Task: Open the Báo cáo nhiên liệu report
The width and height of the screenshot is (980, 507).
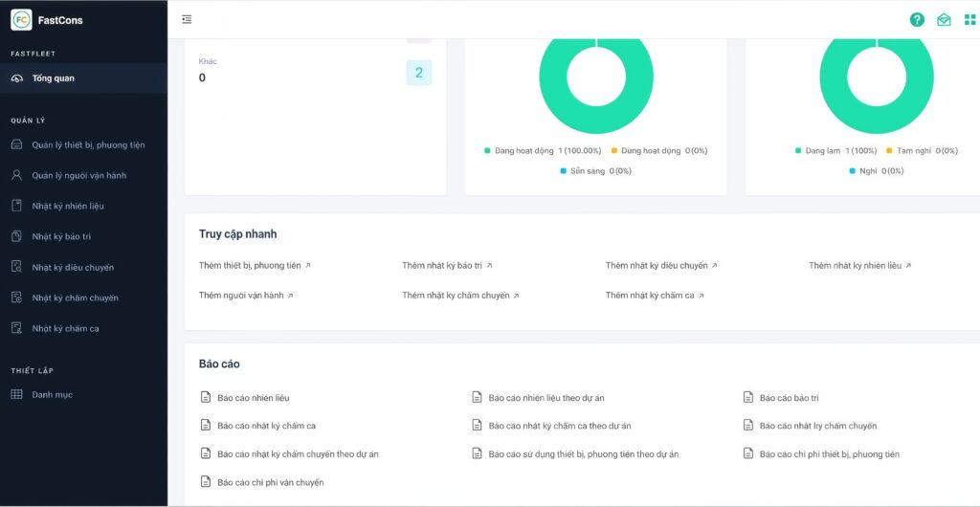Action: click(x=253, y=398)
